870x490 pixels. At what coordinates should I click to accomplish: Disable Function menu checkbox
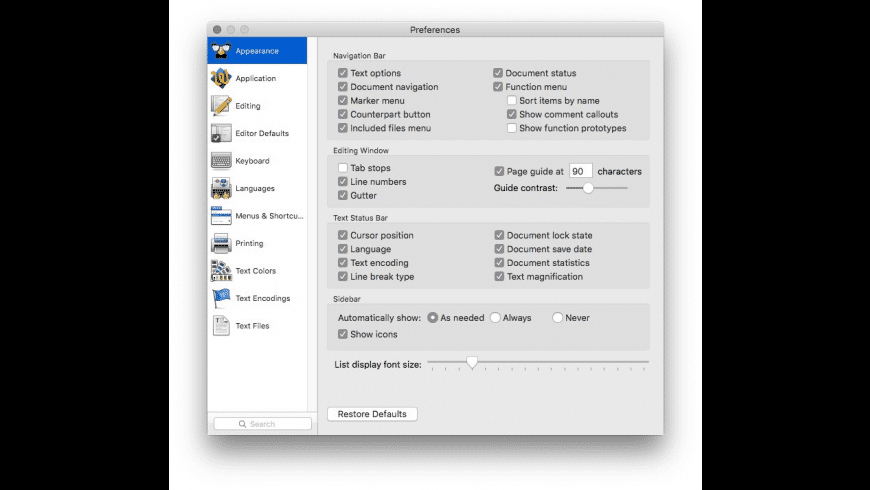[498, 87]
